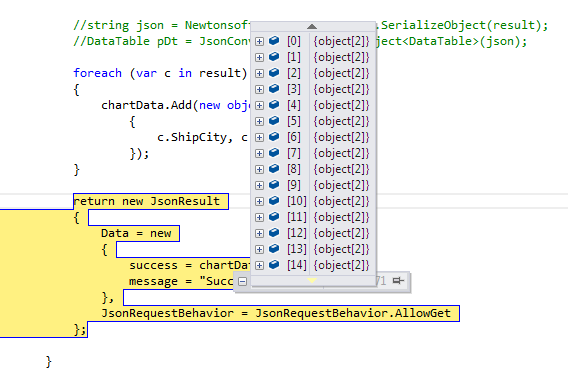The image size is (568, 385).
Task: Click the object cube icon for [4]
Action: [274, 105]
